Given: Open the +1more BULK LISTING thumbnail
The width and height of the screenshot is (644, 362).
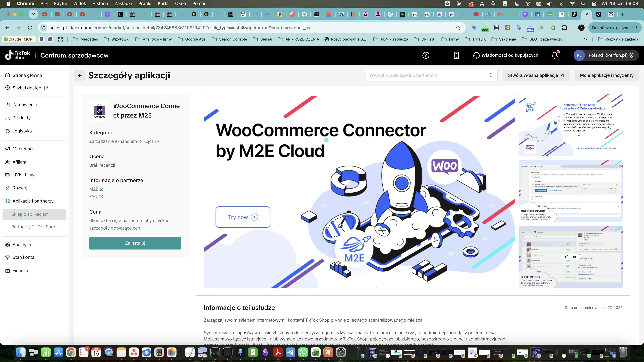Looking at the screenshot, I should [571, 257].
